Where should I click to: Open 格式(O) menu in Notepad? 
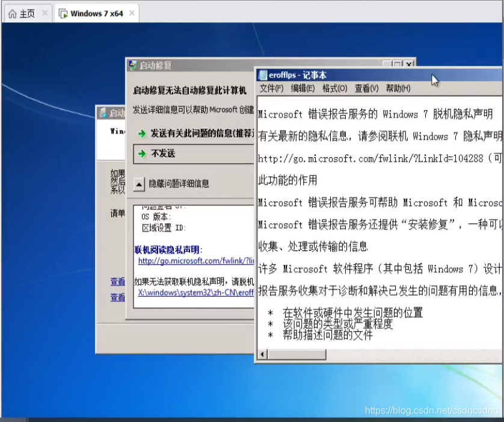click(x=334, y=88)
